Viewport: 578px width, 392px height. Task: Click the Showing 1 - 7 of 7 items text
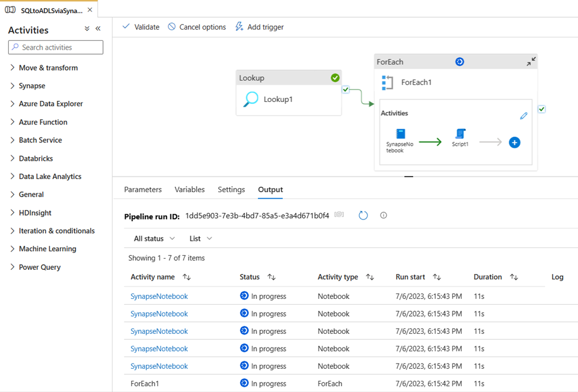tap(166, 258)
